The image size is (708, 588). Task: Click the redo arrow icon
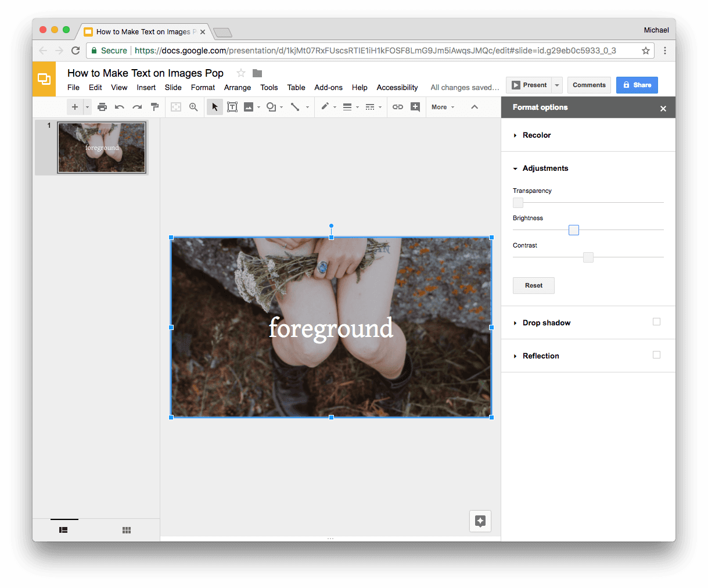(137, 107)
